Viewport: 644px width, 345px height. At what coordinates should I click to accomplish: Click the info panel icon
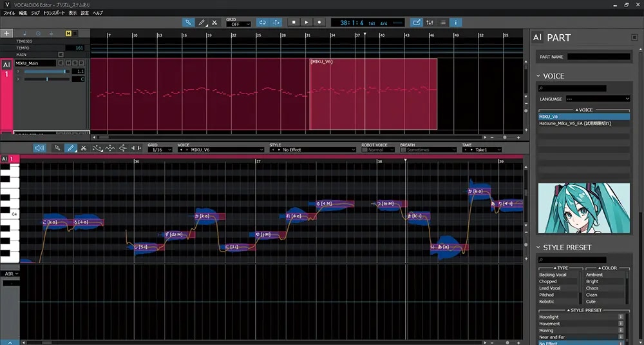click(x=456, y=23)
